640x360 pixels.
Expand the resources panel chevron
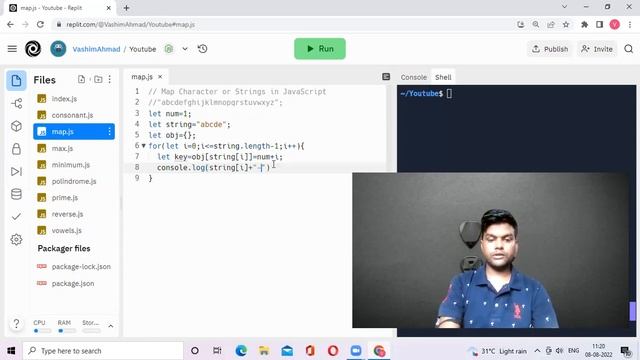[111, 326]
